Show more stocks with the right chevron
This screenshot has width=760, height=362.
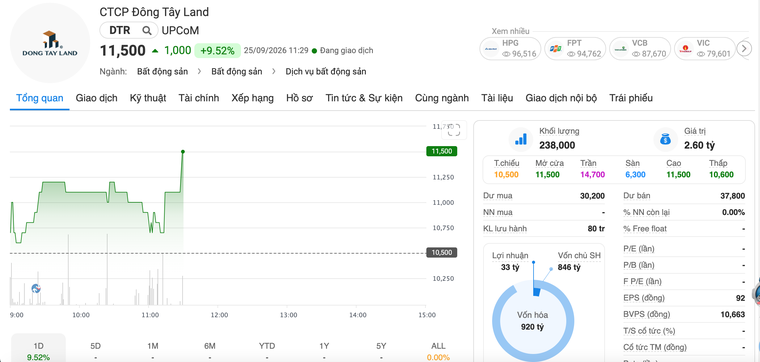744,48
